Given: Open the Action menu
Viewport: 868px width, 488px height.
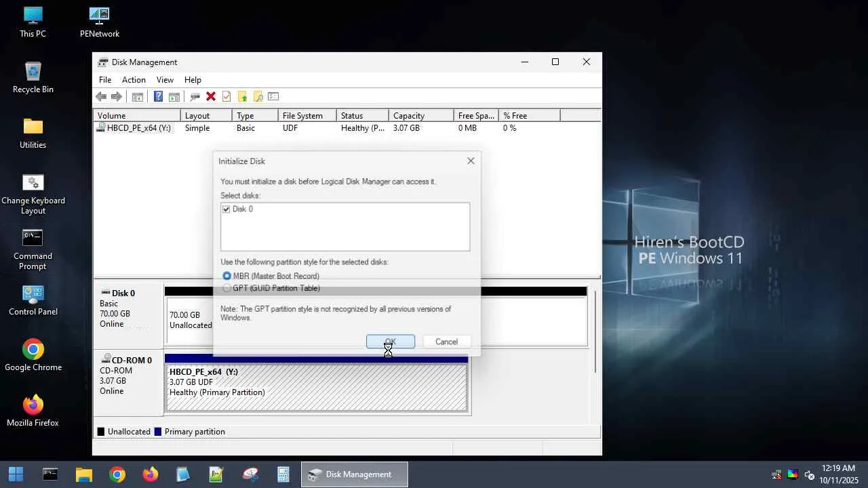Looking at the screenshot, I should click(134, 80).
